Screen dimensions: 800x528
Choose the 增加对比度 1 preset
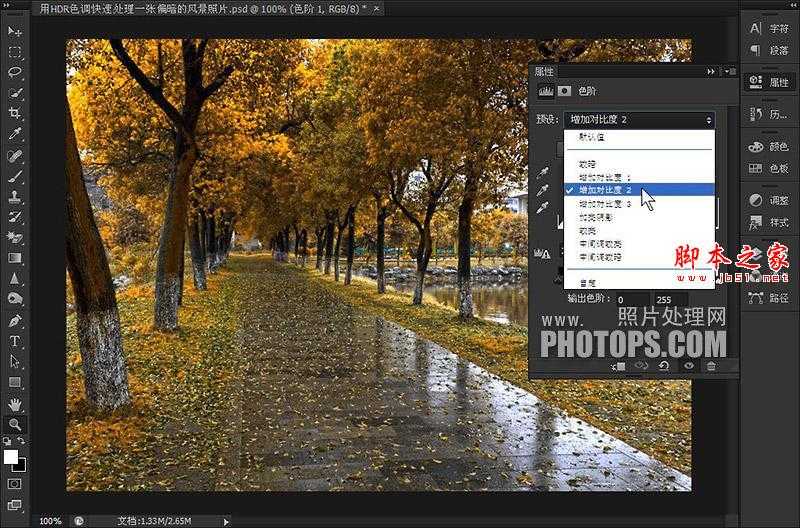click(x=639, y=178)
